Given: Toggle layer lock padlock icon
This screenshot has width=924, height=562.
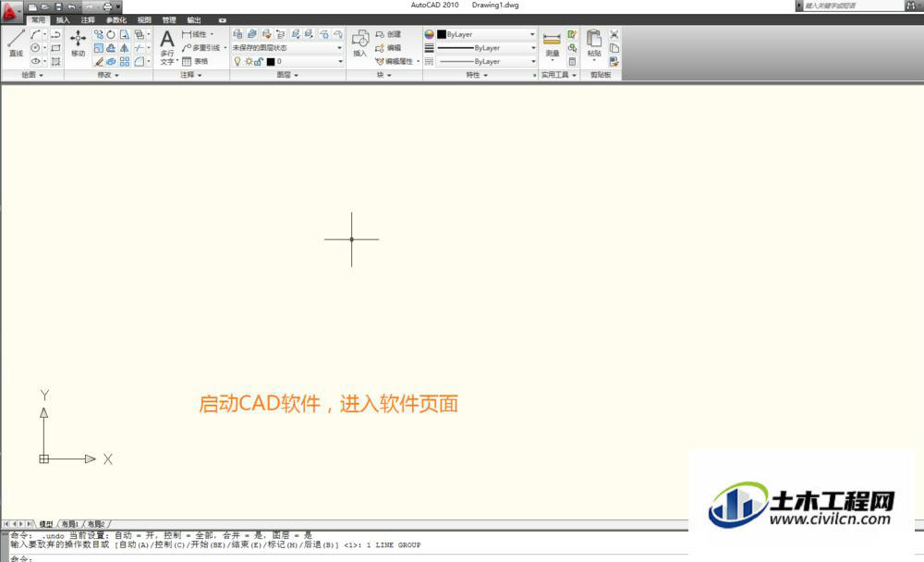Looking at the screenshot, I should pos(258,61).
